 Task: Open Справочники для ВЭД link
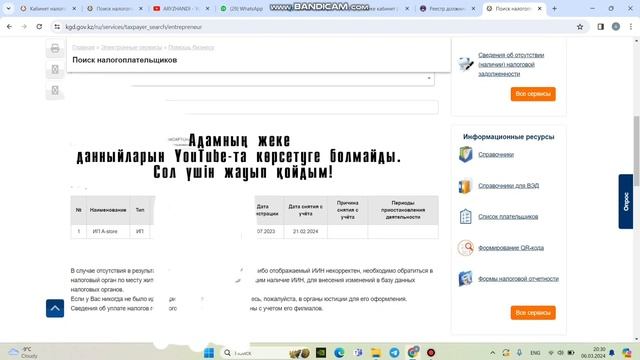pos(509,186)
